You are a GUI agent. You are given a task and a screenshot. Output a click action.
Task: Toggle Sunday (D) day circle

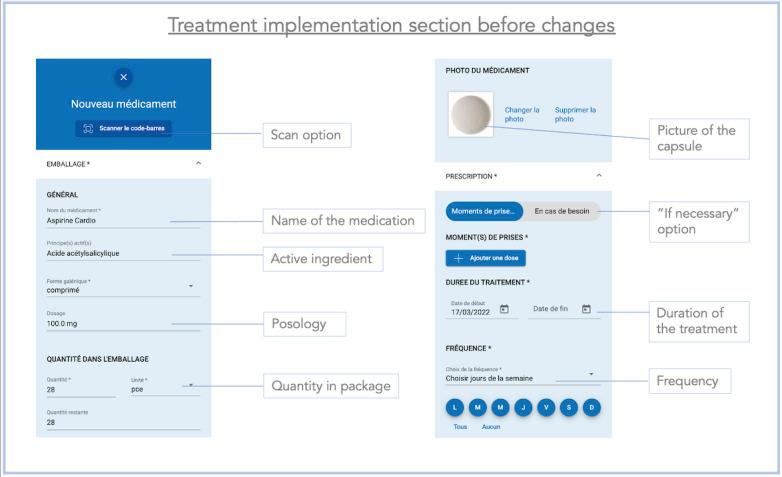coord(591,408)
